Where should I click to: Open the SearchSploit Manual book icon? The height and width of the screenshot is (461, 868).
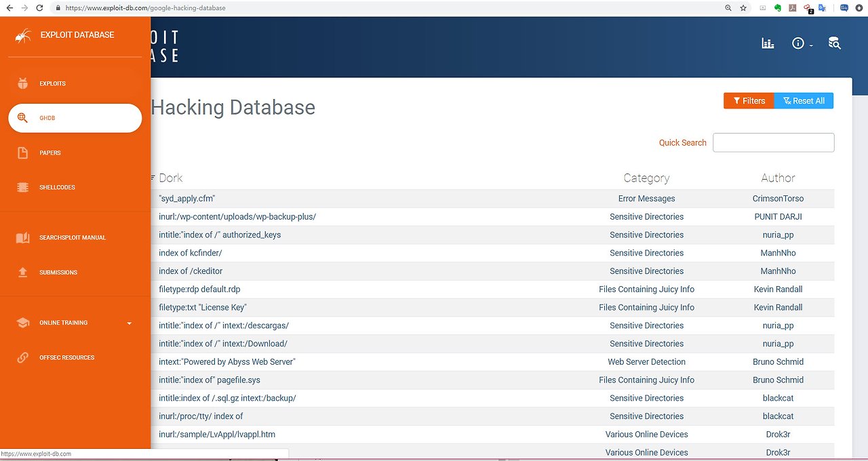point(23,237)
